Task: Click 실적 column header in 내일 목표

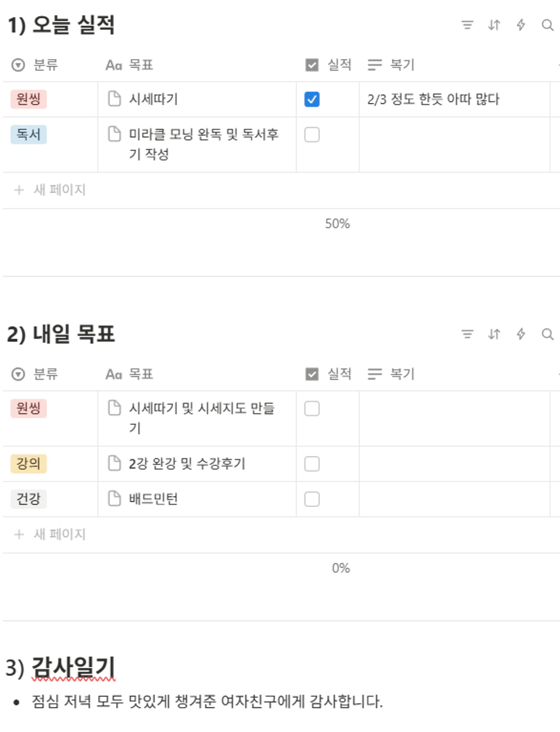Action: (328, 374)
